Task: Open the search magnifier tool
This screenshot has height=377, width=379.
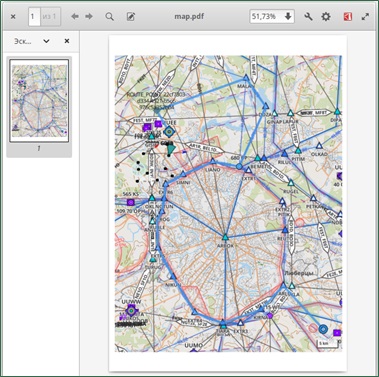Action: pyautogui.click(x=109, y=16)
